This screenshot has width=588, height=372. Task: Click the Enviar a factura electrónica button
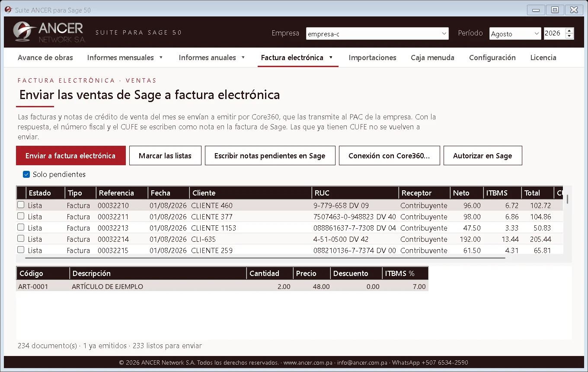click(x=71, y=156)
